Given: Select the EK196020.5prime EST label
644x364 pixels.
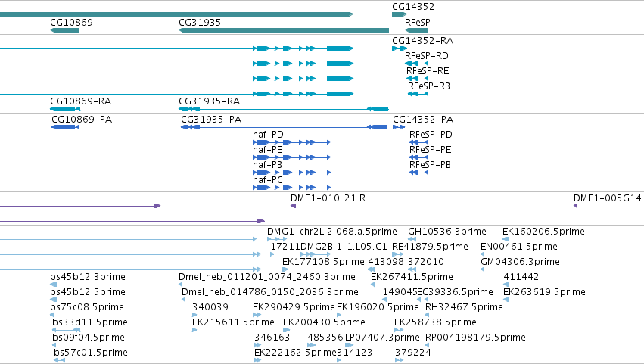Looking at the screenshot, I should pos(378,307).
